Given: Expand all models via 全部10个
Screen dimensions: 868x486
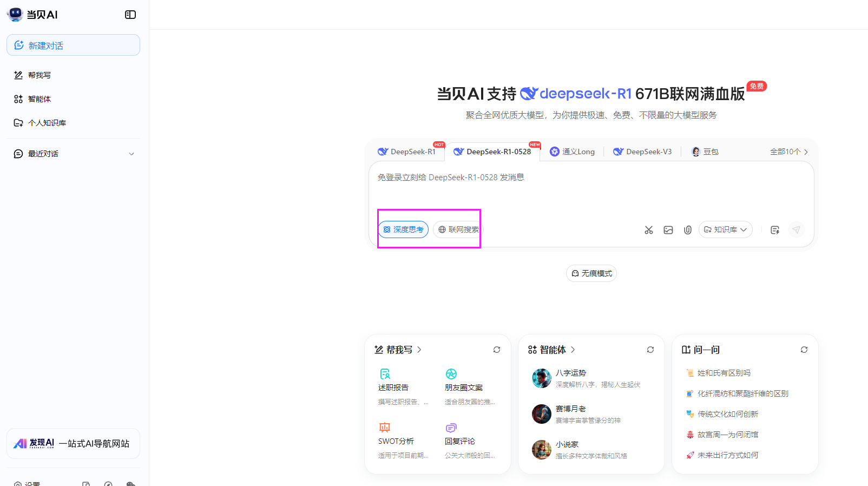Looking at the screenshot, I should (789, 152).
